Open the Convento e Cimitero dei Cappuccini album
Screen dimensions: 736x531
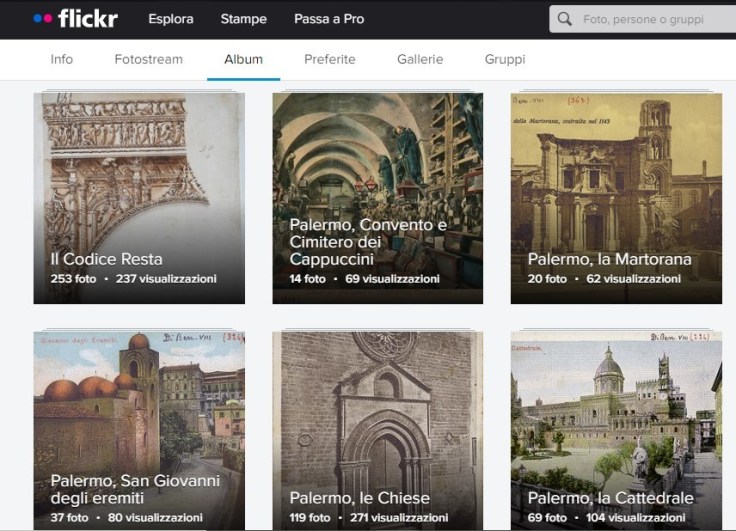point(378,170)
